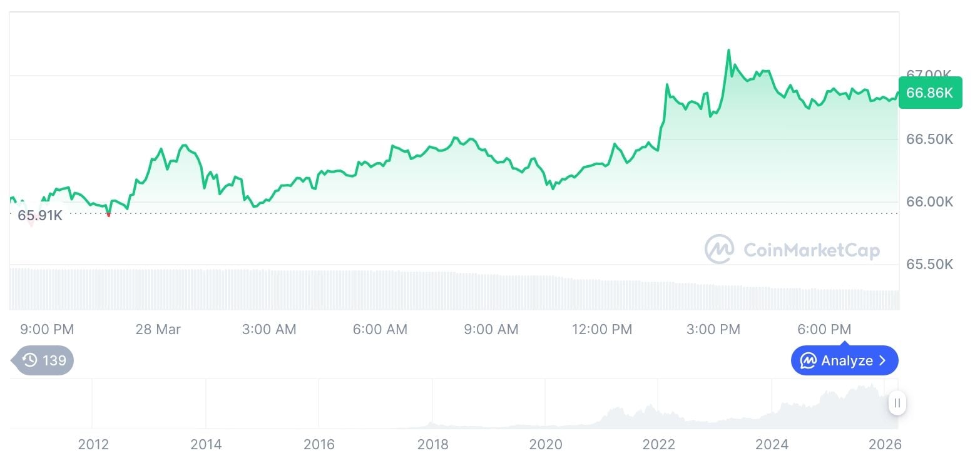
Task: Click the 28 Mar axis label
Action: [158, 329]
